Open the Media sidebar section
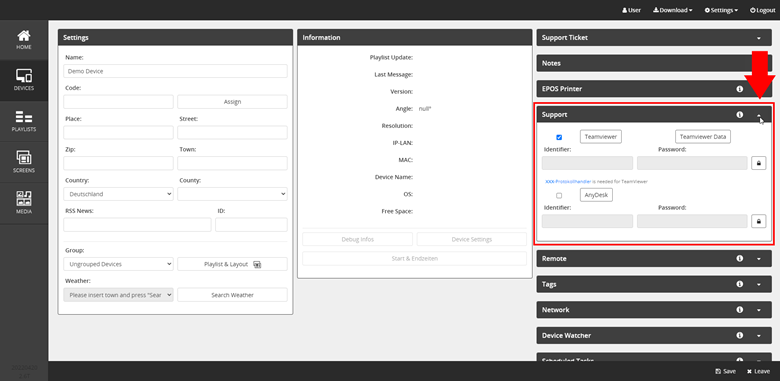 24,204
